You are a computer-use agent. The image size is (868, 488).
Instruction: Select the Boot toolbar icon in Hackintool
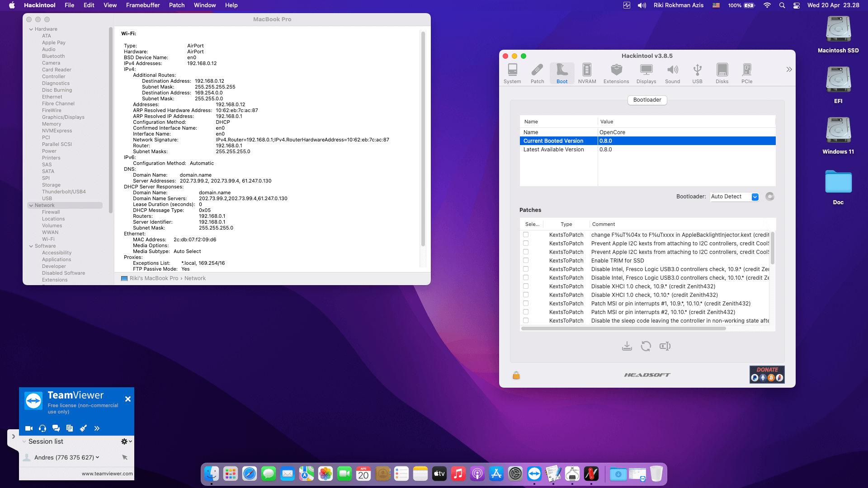click(562, 74)
